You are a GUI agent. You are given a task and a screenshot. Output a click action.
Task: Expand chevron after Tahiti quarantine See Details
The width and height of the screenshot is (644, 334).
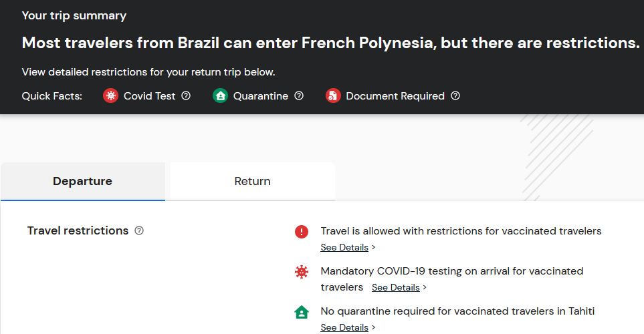tap(373, 327)
